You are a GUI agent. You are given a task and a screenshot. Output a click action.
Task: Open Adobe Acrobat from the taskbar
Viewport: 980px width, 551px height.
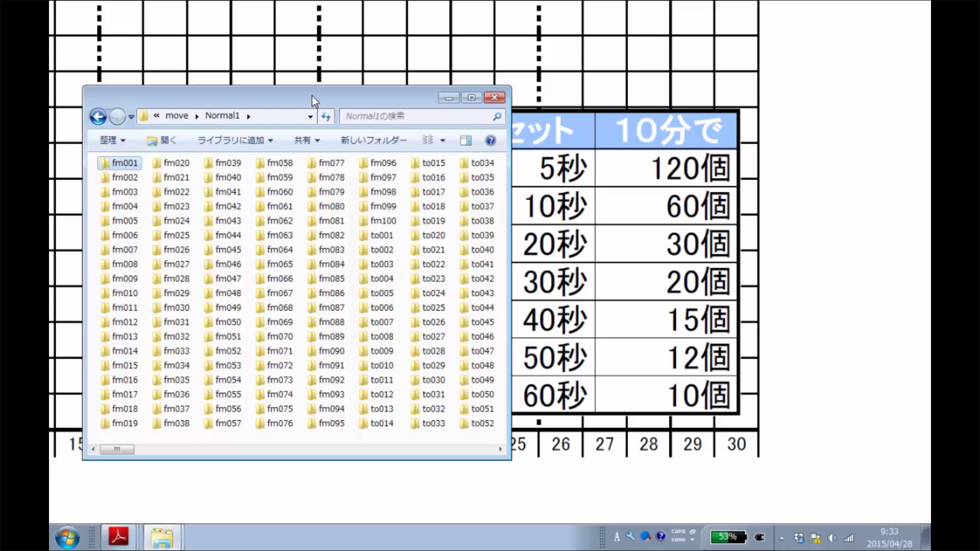click(x=118, y=537)
